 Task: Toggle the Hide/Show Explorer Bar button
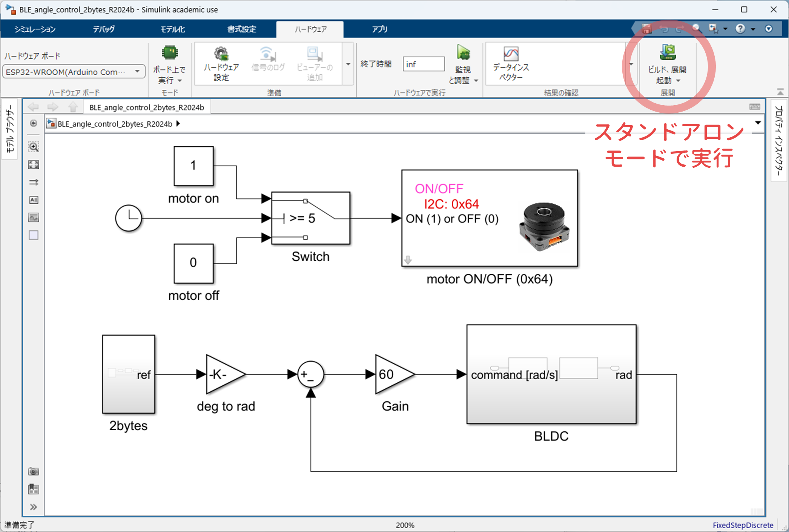tap(34, 124)
